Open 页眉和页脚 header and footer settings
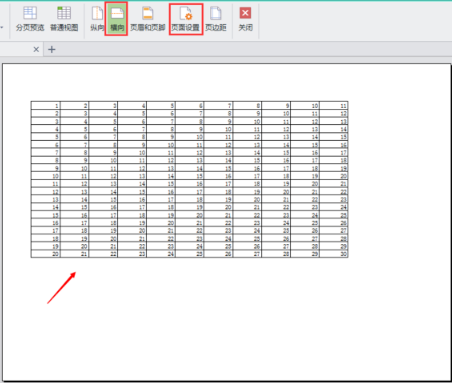Viewport: 452px width, 383px height. coord(147,19)
